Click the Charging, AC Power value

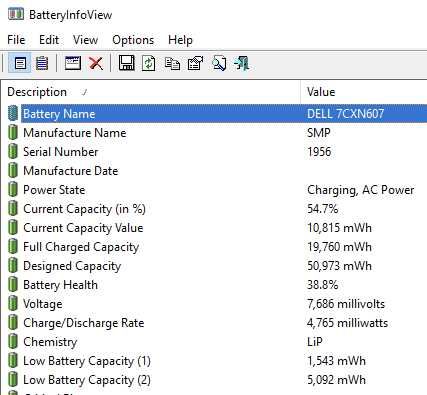coord(360,190)
